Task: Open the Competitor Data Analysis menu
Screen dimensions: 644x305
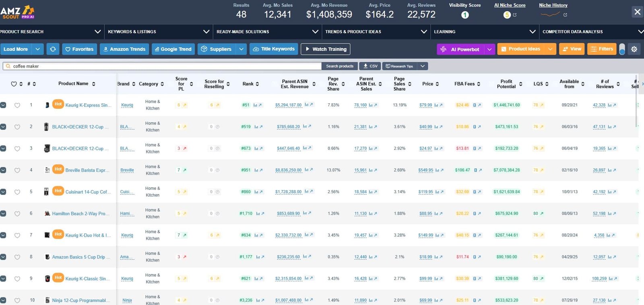Action: [x=592, y=31]
